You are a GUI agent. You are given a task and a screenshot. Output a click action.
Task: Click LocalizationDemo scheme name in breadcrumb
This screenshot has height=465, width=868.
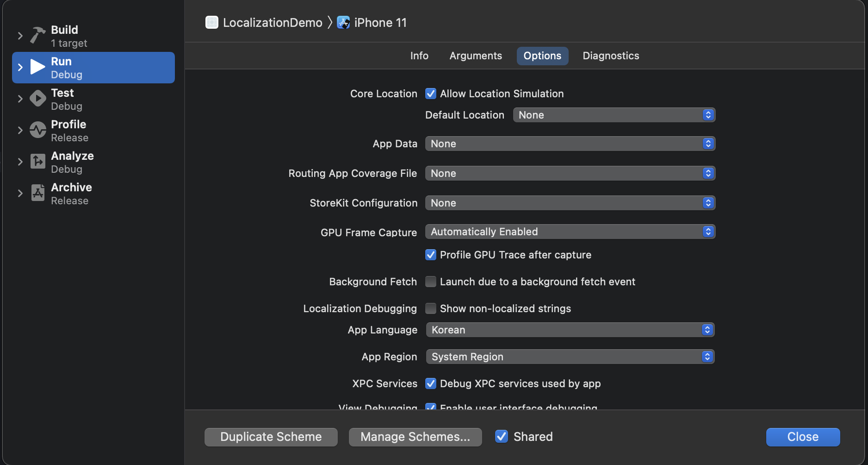[273, 23]
